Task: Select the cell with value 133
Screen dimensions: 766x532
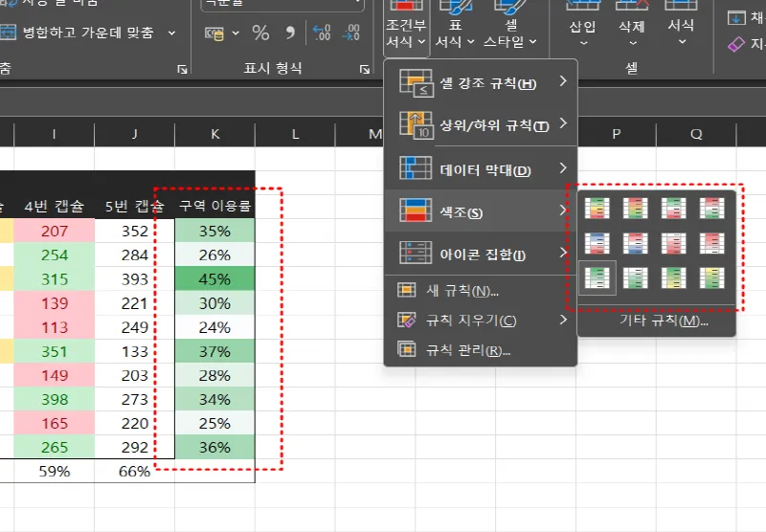Action: pos(134,351)
